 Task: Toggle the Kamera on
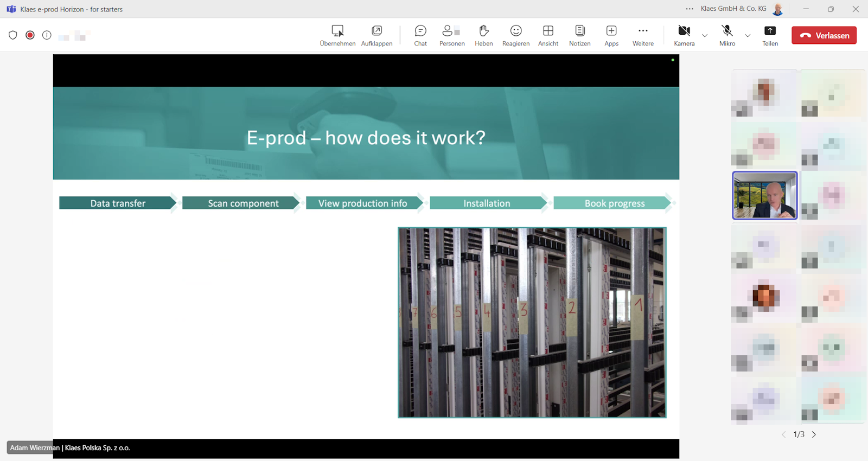[684, 35]
